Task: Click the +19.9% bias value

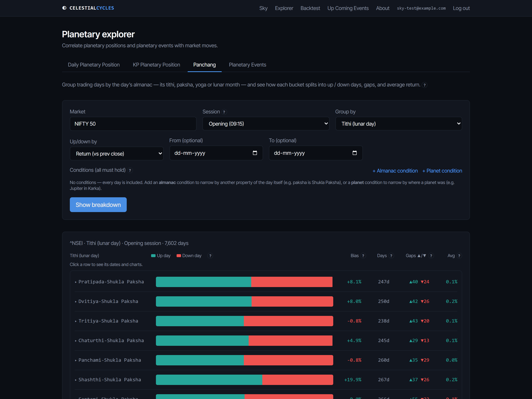Action: pyautogui.click(x=353, y=380)
